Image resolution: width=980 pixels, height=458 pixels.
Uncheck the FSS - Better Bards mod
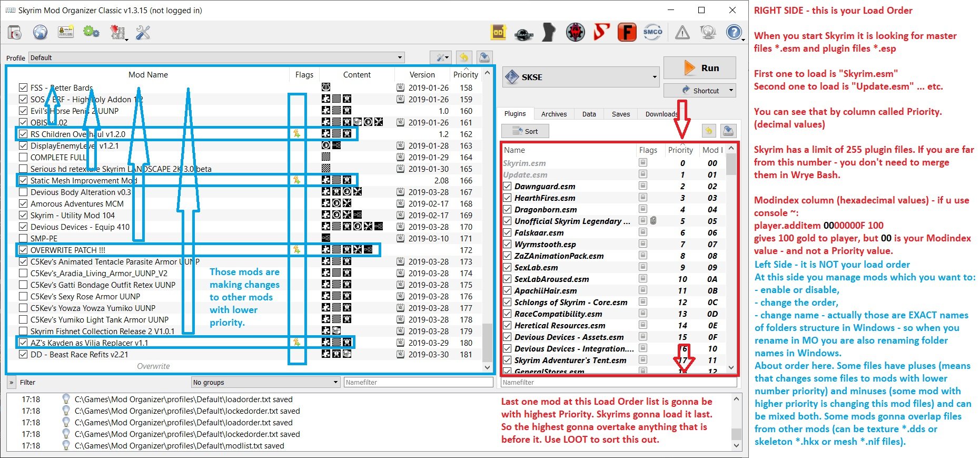click(x=23, y=87)
